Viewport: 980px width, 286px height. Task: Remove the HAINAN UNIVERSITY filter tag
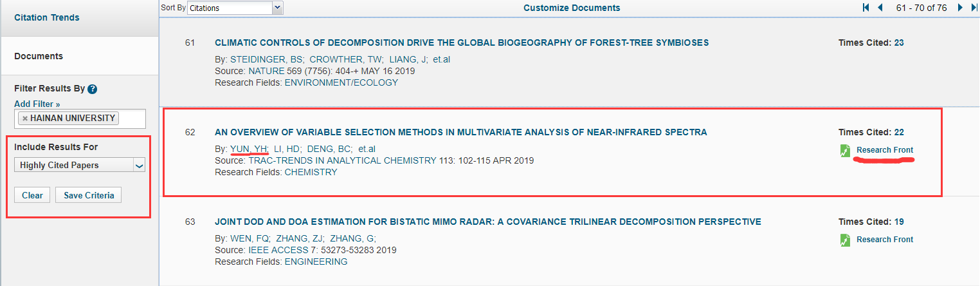click(25, 119)
